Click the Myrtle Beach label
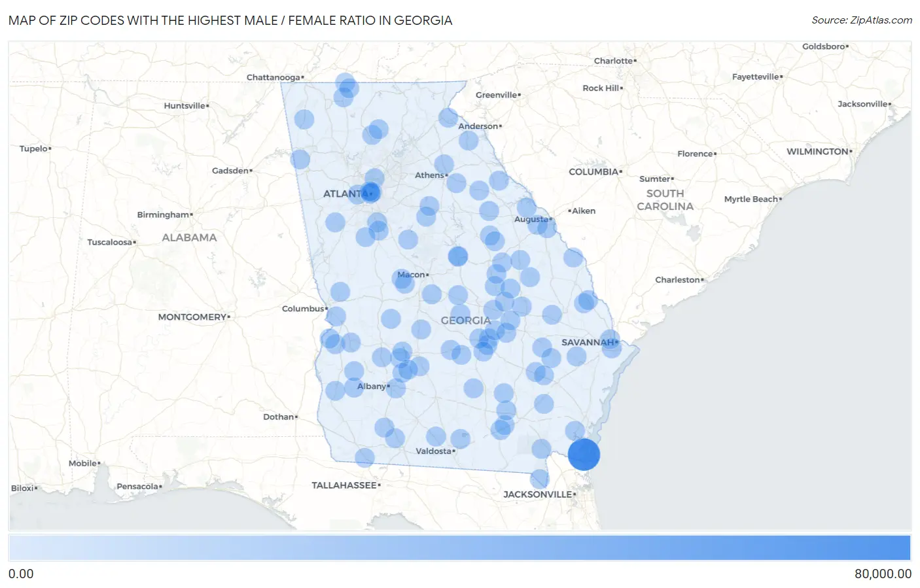 (751, 199)
